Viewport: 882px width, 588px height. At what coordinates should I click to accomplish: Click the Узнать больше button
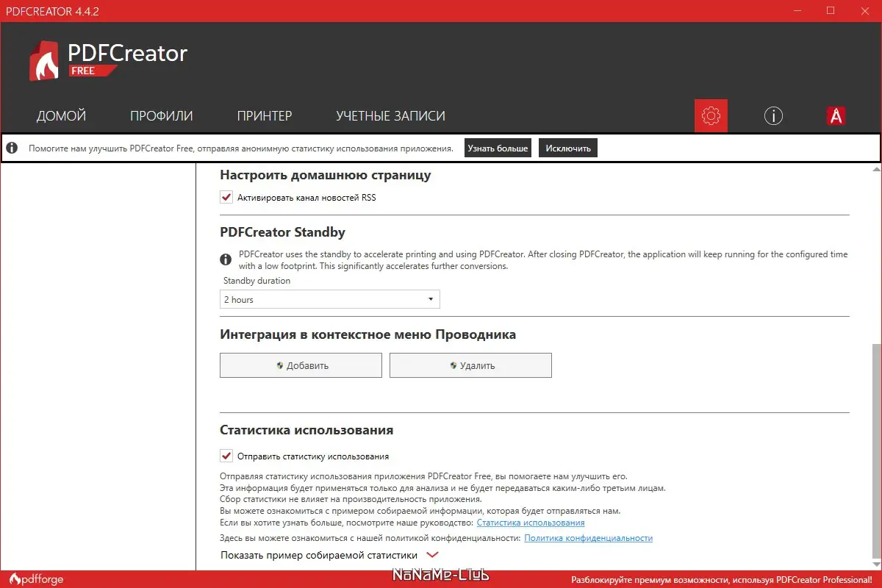point(498,148)
